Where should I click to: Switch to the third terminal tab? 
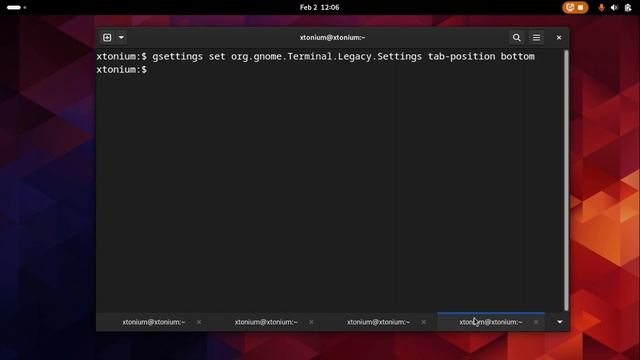point(378,322)
